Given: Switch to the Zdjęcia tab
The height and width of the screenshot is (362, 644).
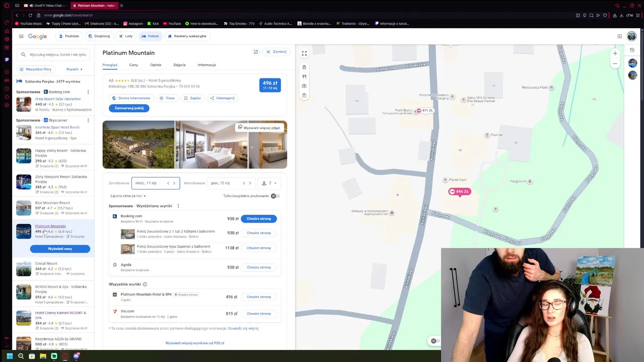Looking at the screenshot, I should tap(179, 65).
